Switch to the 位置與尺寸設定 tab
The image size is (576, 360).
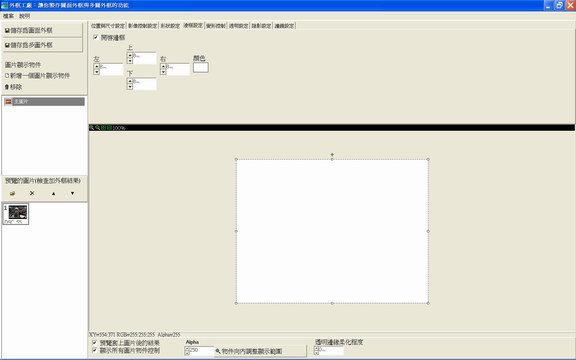[x=108, y=26]
